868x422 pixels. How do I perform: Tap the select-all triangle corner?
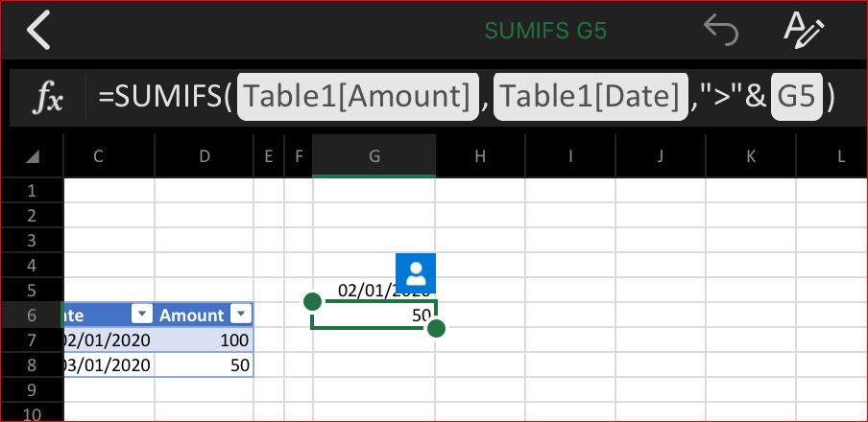pos(33,157)
